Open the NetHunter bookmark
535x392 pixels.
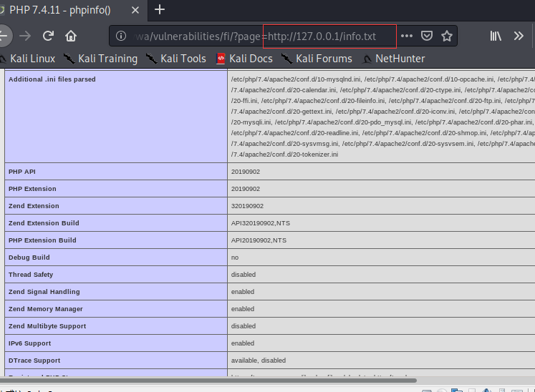(393, 59)
